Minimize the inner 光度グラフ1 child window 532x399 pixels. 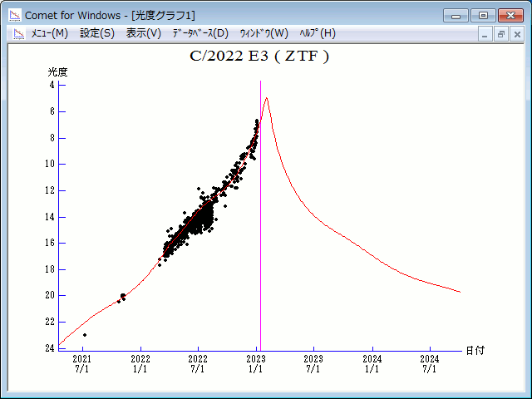[x=486, y=34]
